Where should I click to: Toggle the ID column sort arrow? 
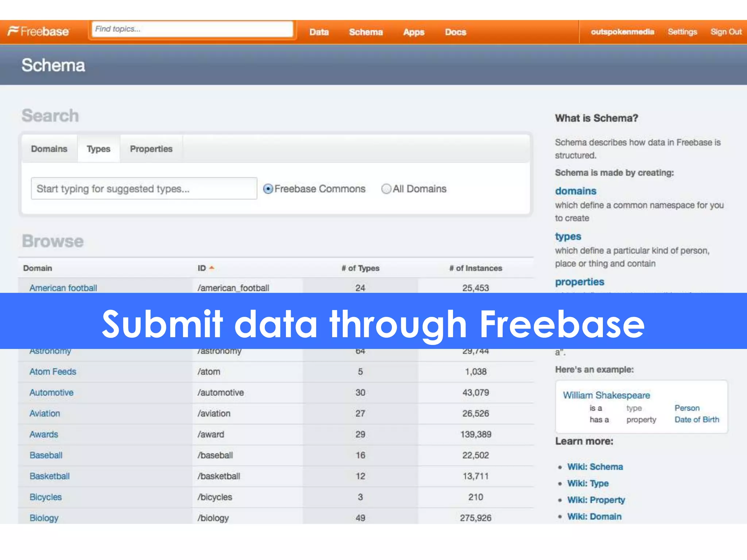click(x=212, y=268)
